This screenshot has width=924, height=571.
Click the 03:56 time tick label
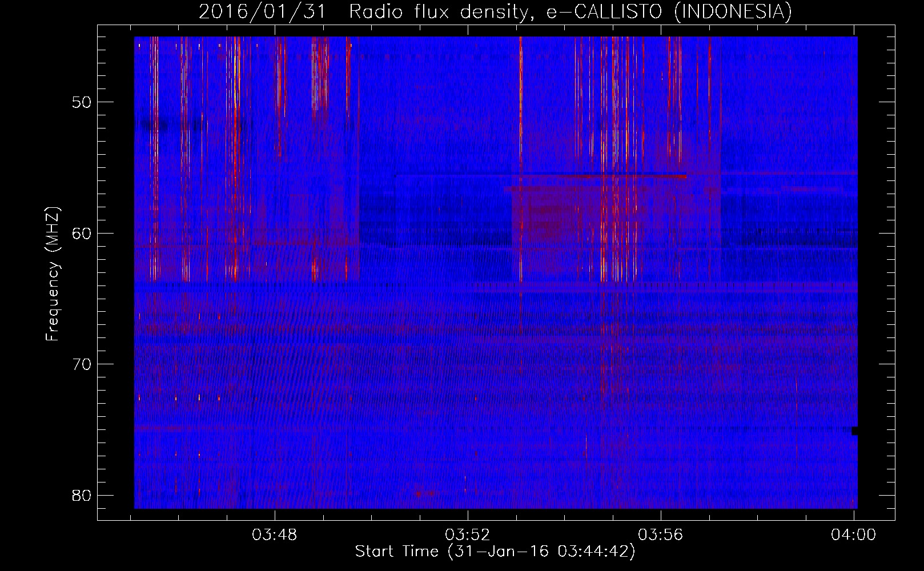click(661, 535)
